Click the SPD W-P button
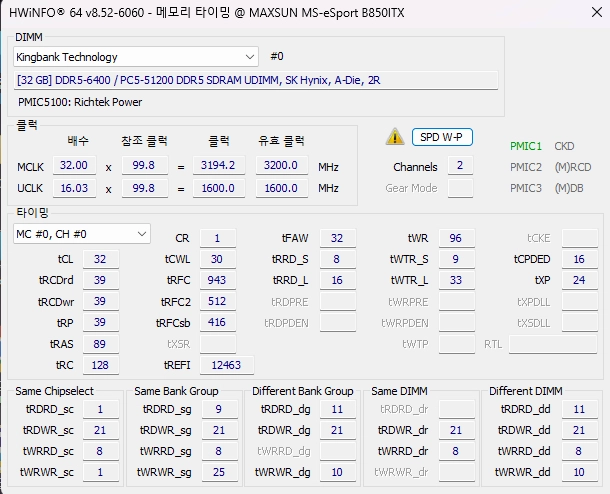The image size is (610, 494). pyautogui.click(x=442, y=137)
